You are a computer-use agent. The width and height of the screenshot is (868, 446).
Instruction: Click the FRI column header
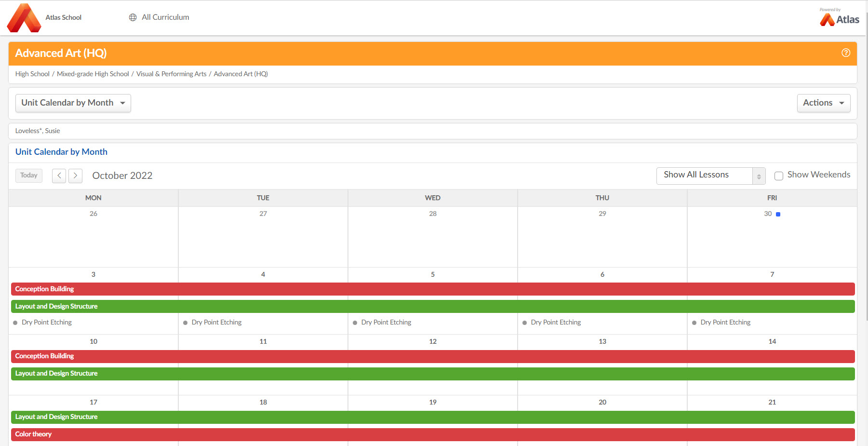(772, 198)
